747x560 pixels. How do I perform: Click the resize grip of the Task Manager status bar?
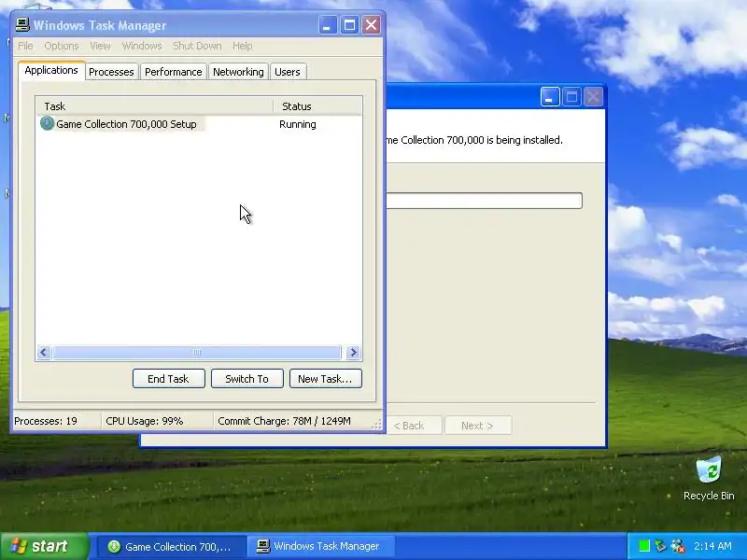(376, 425)
